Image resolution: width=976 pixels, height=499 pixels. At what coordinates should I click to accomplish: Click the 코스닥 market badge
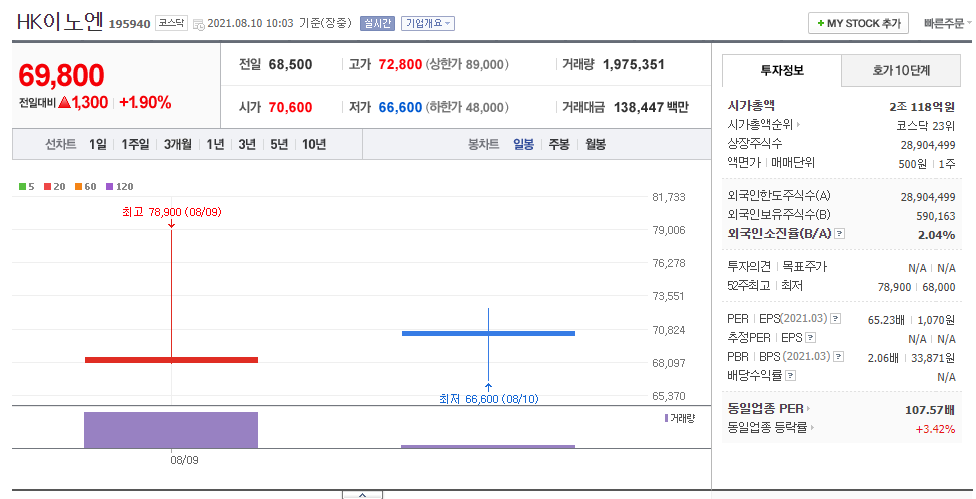tap(171, 23)
